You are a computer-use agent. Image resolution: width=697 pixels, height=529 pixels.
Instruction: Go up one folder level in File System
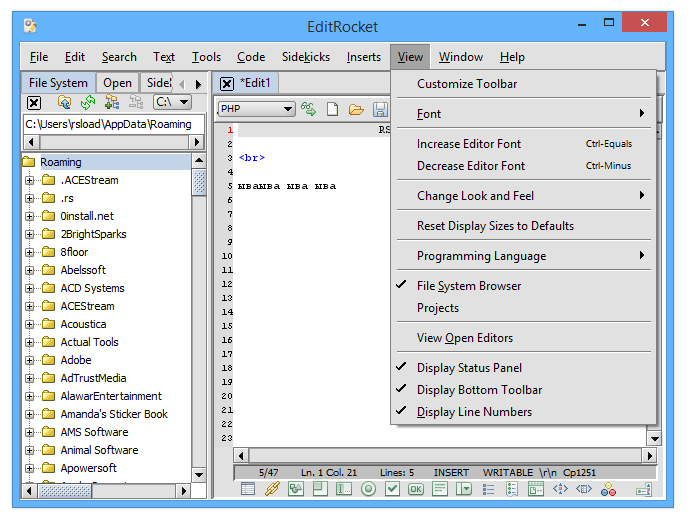click(64, 103)
